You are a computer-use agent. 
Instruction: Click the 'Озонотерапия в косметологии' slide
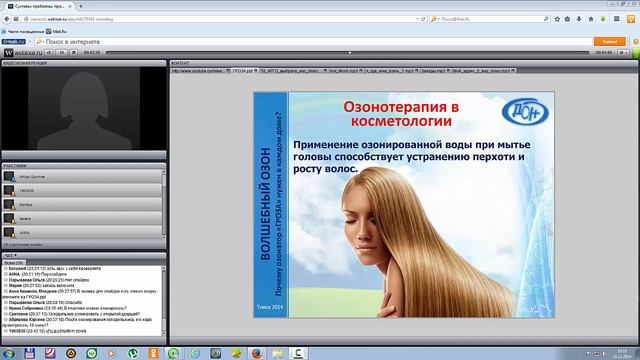coord(404,204)
